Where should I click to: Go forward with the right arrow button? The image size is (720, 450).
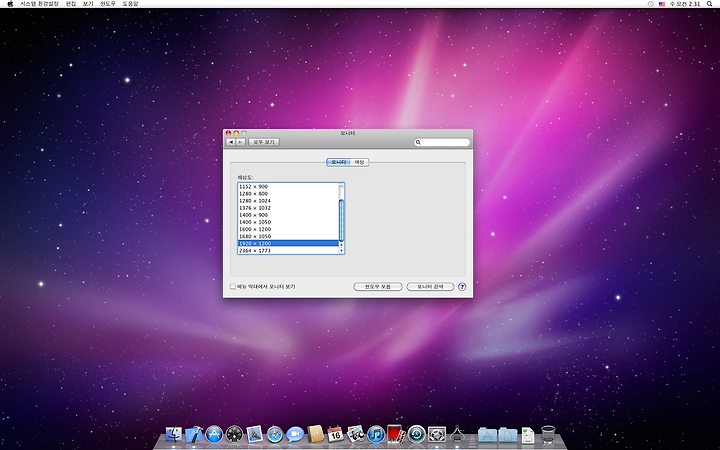pyautogui.click(x=240, y=142)
